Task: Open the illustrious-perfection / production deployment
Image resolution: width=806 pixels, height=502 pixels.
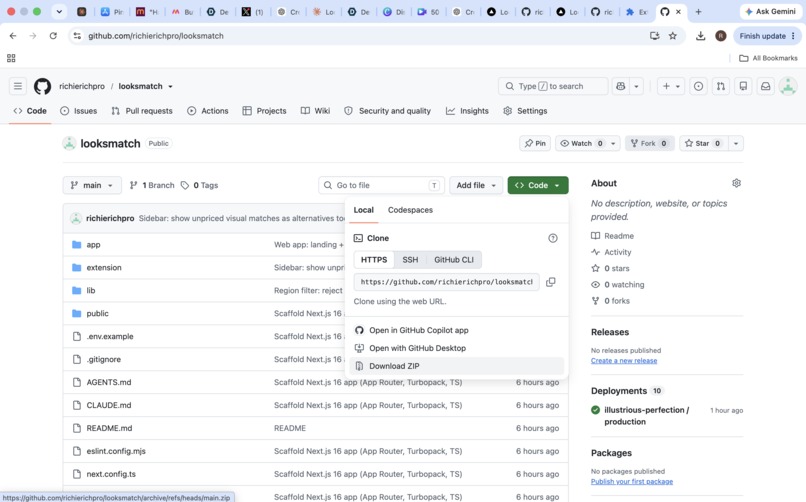Action: click(646, 416)
